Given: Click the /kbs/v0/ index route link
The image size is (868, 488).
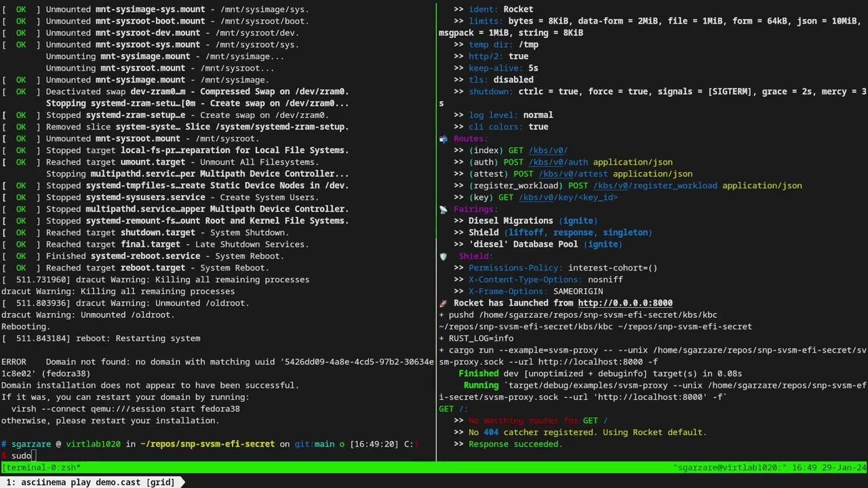Looking at the screenshot, I should 548,150.
